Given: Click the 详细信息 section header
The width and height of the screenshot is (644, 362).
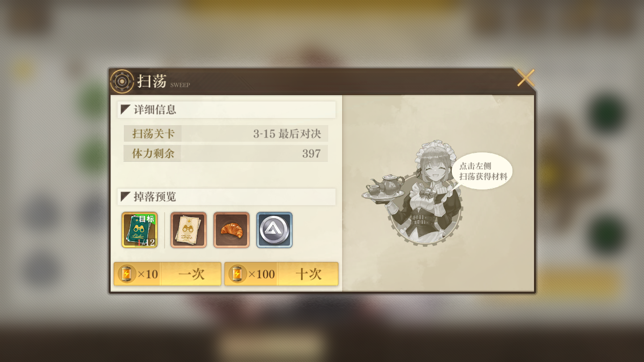Looking at the screenshot, I should pos(227,109).
